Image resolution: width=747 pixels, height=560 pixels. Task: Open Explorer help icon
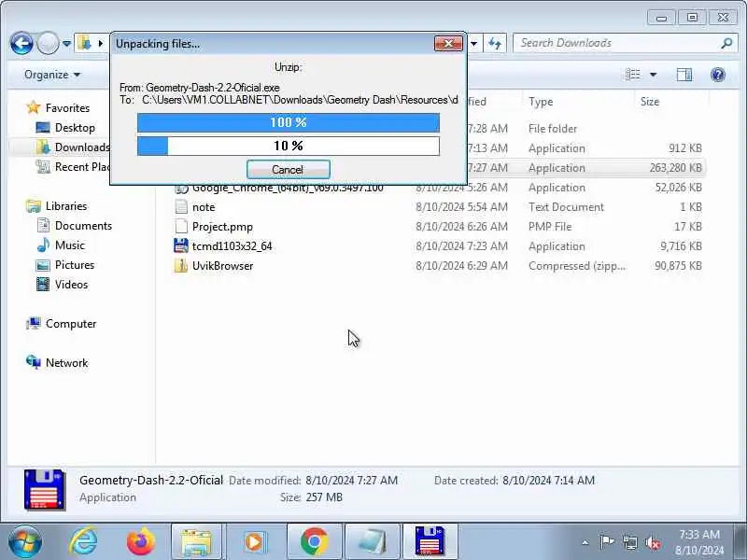coord(717,75)
